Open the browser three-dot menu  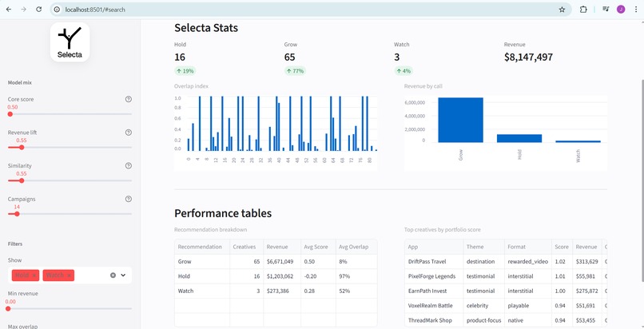pos(636,10)
